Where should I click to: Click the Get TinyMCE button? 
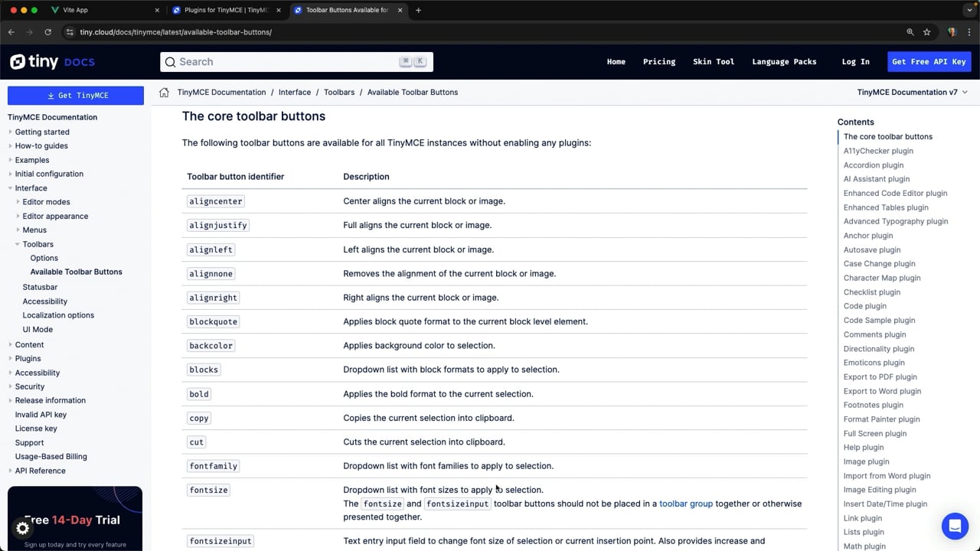(76, 96)
